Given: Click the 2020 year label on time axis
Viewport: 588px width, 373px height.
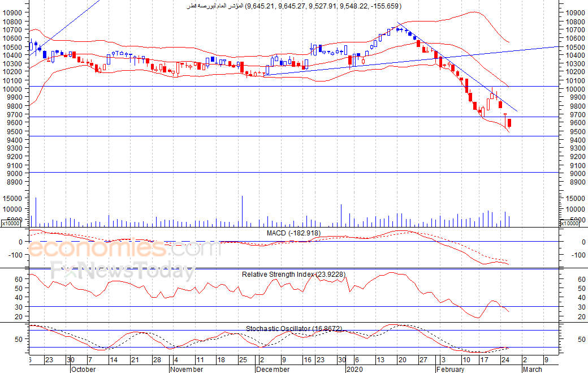Looking at the screenshot, I should pyautogui.click(x=354, y=369).
